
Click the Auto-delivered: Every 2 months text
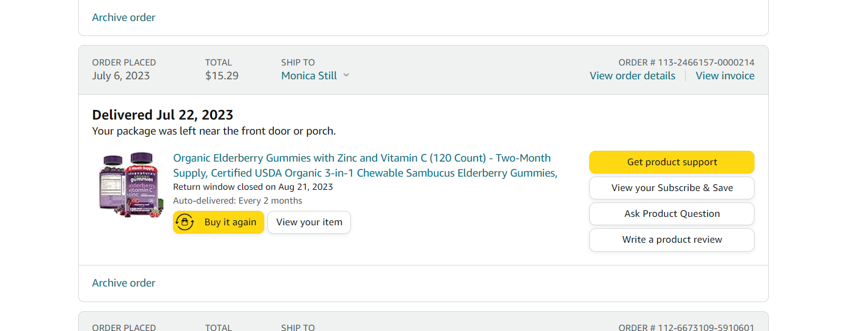[237, 201]
